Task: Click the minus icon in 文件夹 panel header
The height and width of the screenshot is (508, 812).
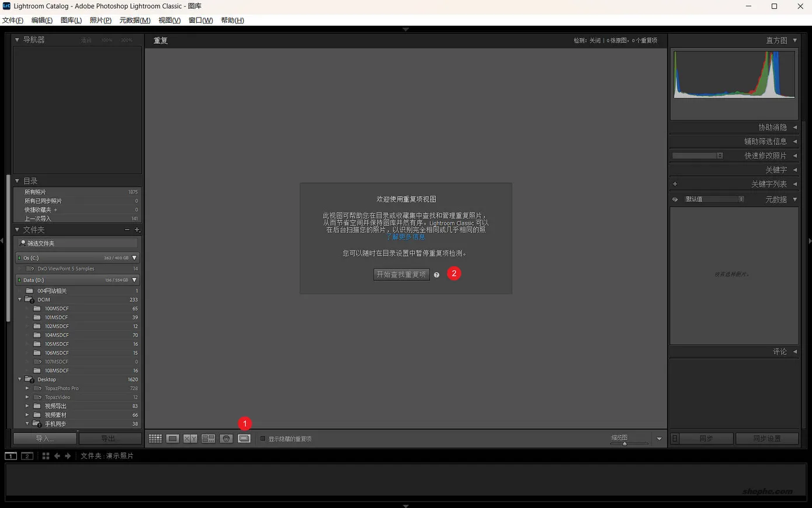Action: tap(127, 230)
